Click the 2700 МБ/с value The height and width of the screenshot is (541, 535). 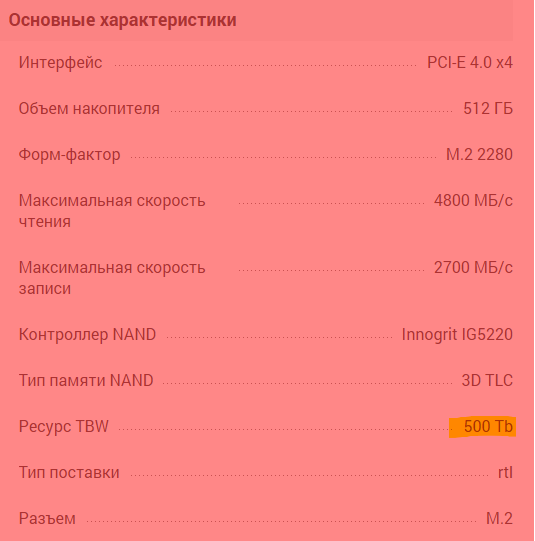point(473,267)
